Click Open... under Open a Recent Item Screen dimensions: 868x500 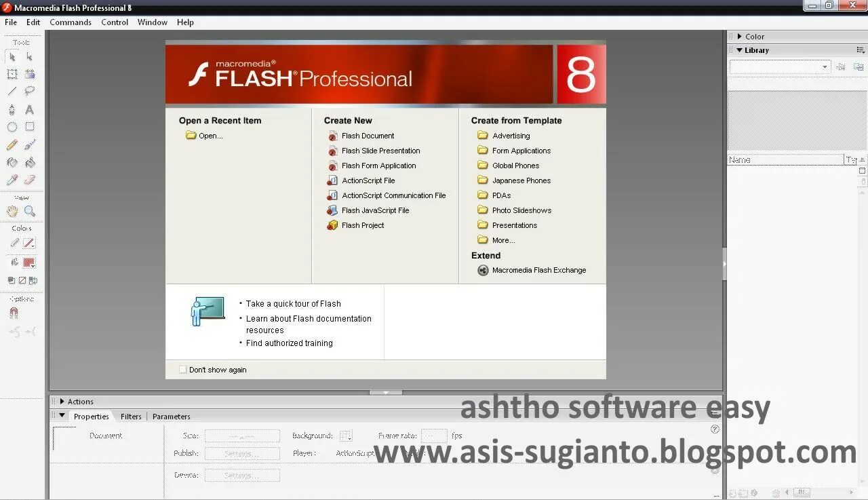click(204, 136)
